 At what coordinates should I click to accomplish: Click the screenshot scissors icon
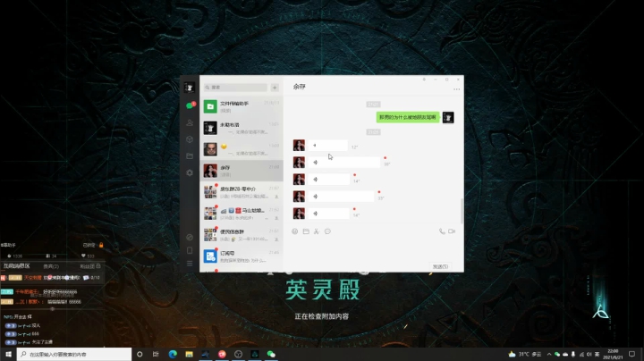coord(317,231)
